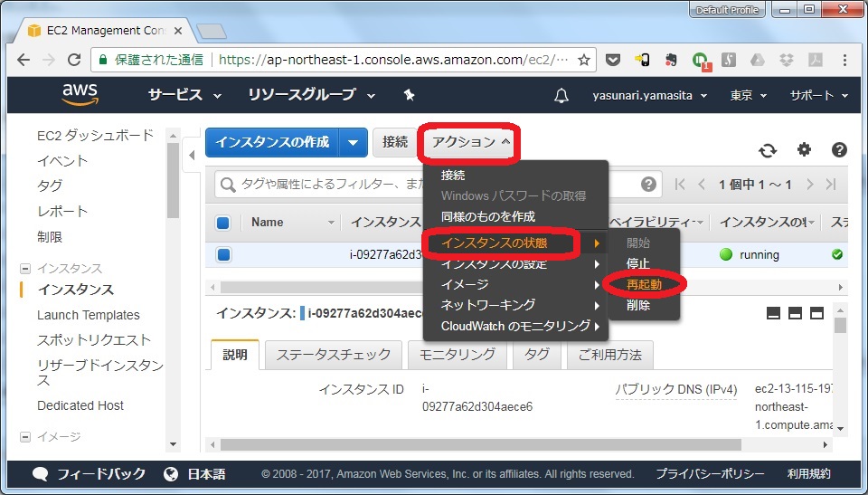Collapse the アクション dropdown
868x495 pixels.
pyautogui.click(x=470, y=142)
